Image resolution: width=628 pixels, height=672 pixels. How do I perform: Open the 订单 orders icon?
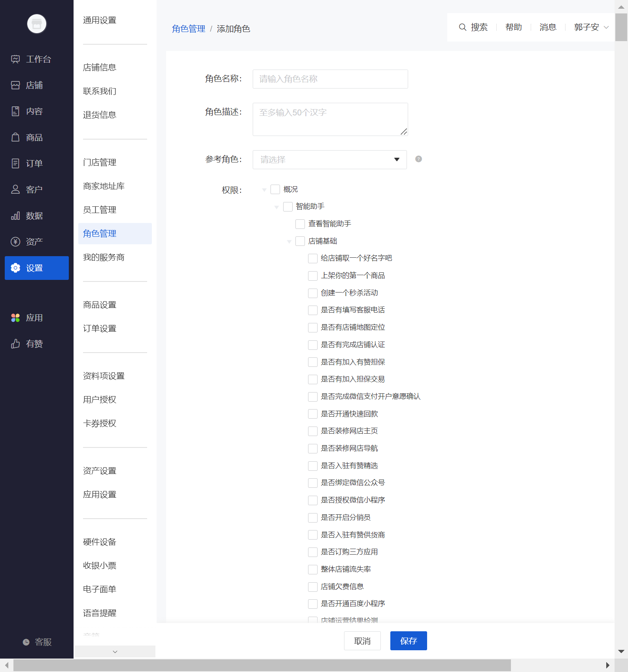point(15,164)
